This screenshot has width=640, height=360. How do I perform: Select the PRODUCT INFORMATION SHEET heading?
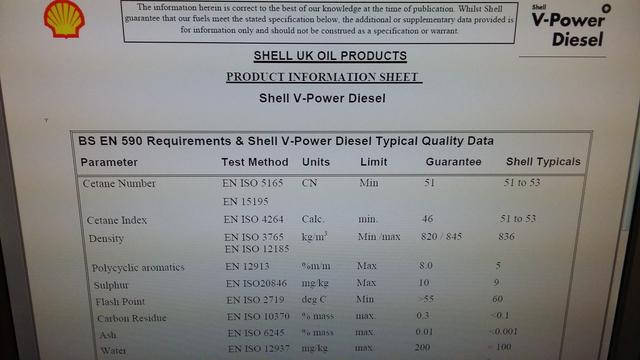324,77
